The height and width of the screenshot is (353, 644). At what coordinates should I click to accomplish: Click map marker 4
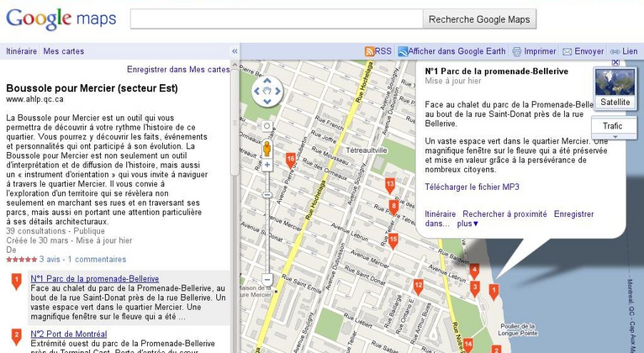tap(474, 271)
